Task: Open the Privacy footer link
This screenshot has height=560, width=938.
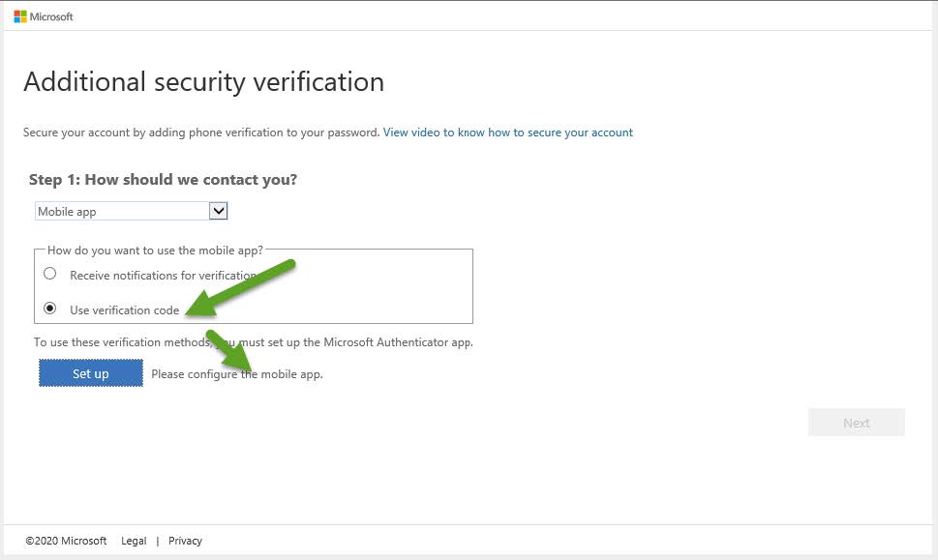Action: (185, 541)
